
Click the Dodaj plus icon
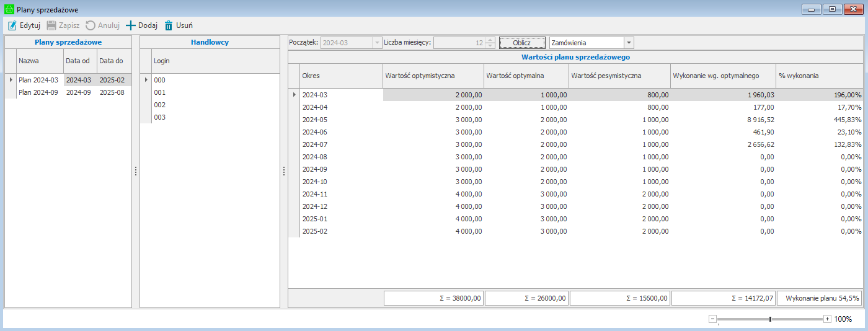[x=131, y=25]
